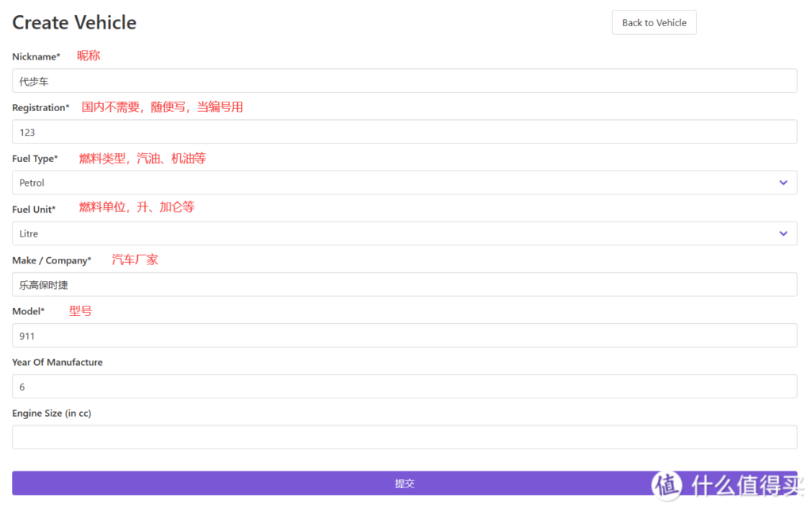Screen dimensions: 812x508
Task: Click the Engine Size (in cc) label
Action: (x=52, y=414)
